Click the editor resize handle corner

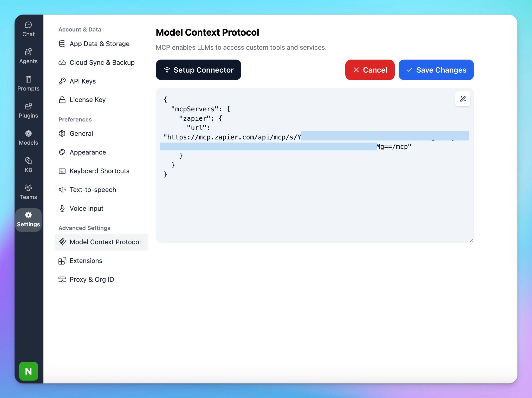tap(471, 241)
